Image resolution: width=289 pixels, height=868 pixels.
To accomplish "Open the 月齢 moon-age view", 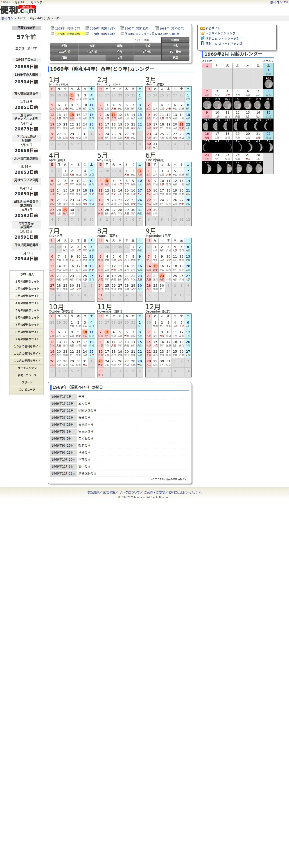I will tap(64, 58).
